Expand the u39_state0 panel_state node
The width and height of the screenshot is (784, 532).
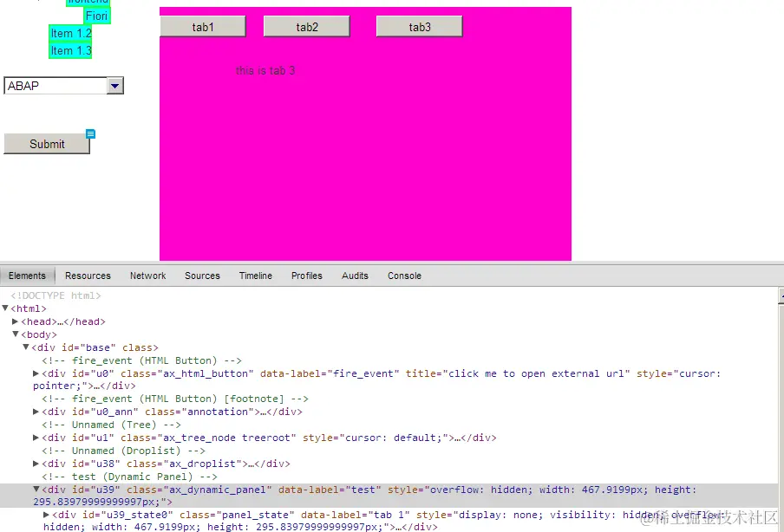click(x=46, y=514)
